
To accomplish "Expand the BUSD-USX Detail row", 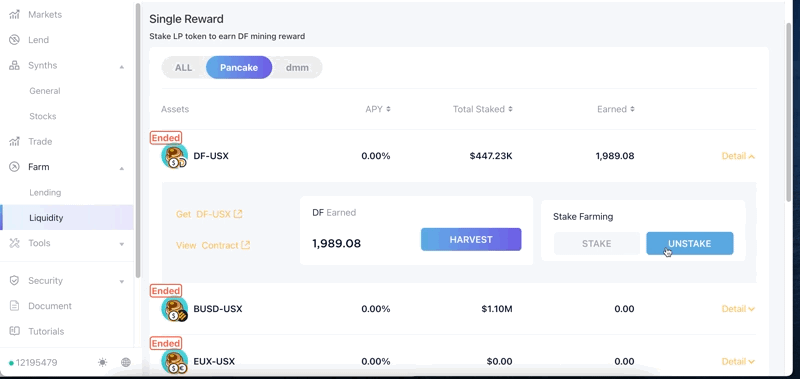I will (738, 309).
